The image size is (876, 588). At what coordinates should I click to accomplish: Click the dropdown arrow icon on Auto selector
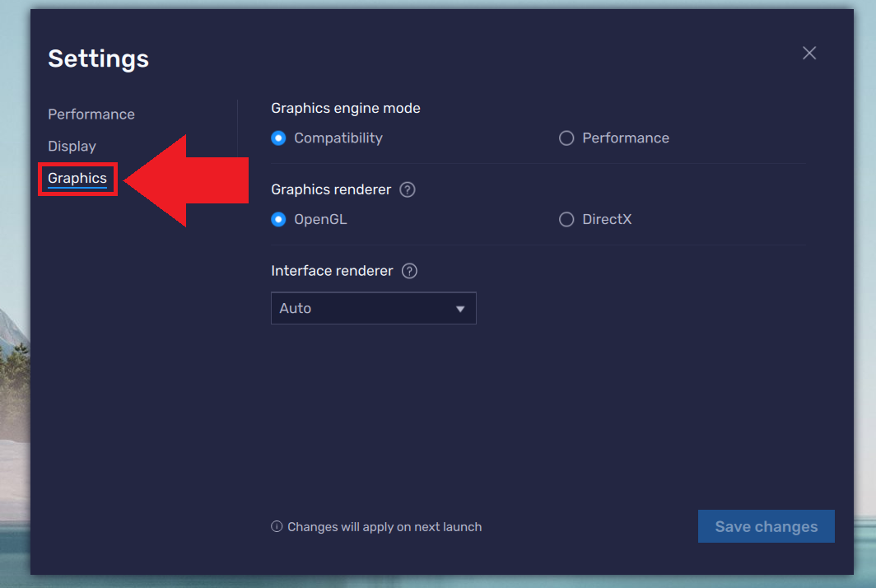tap(461, 308)
